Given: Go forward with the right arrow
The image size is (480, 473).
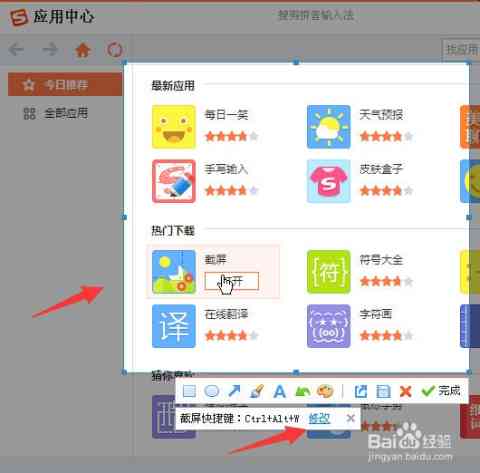Looking at the screenshot, I should pos(50,49).
